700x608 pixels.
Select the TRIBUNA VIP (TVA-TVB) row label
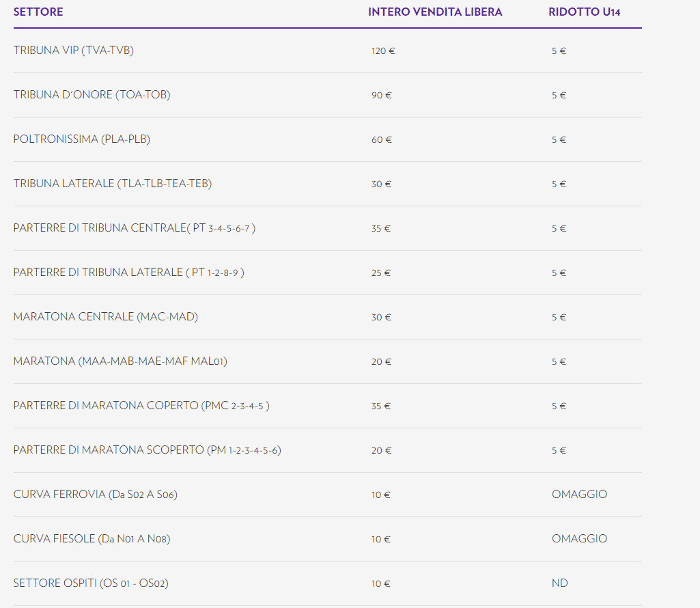click(74, 51)
